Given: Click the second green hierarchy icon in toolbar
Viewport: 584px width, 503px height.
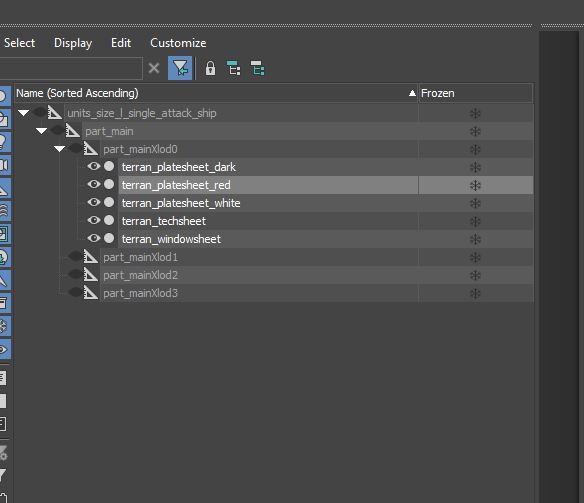Looking at the screenshot, I should click(x=257, y=68).
